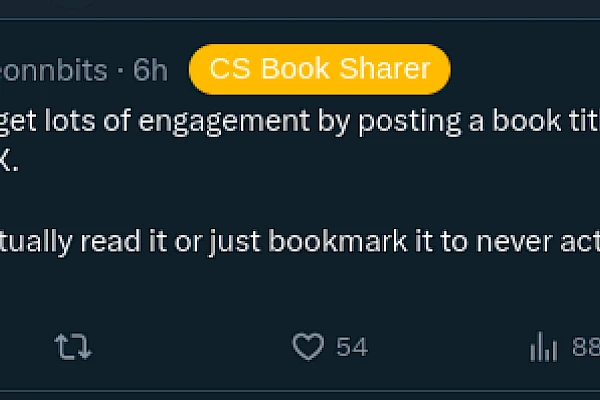
Task: Click the view count "88"
Action: coord(584,347)
